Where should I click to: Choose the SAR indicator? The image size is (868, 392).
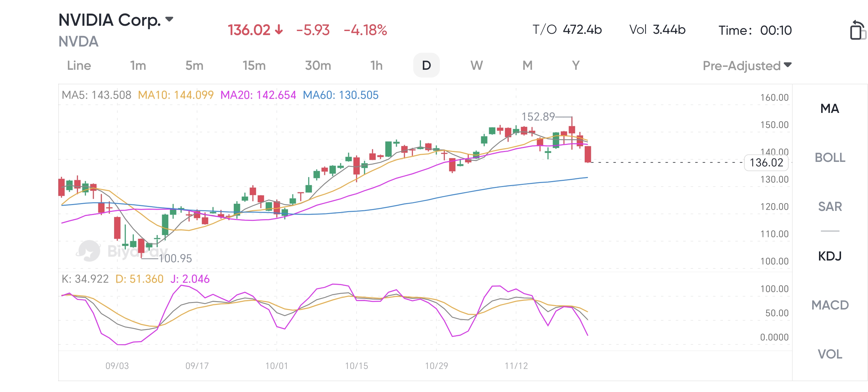(830, 206)
